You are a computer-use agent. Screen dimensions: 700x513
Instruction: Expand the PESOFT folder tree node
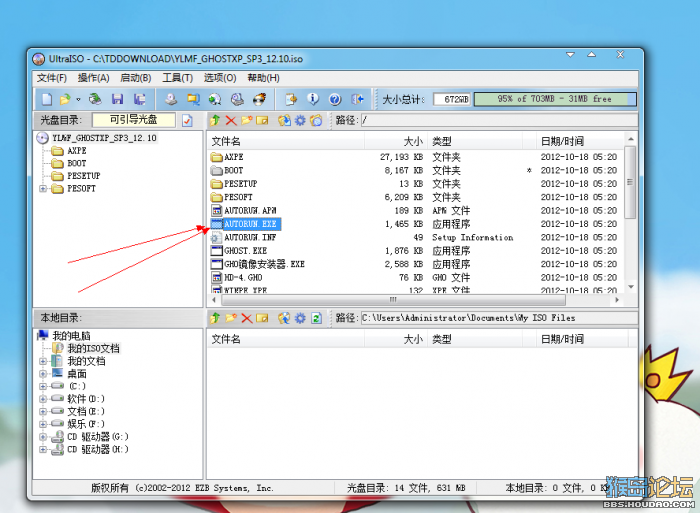click(x=43, y=189)
